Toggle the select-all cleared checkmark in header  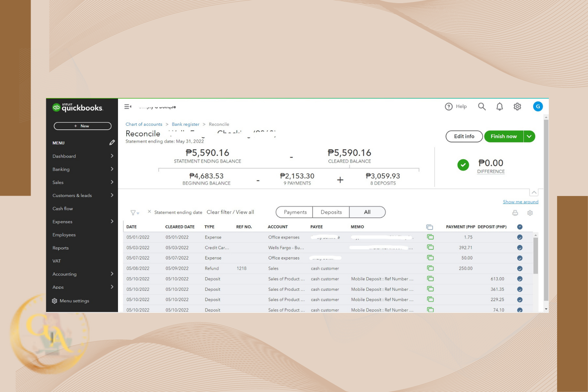point(520,227)
